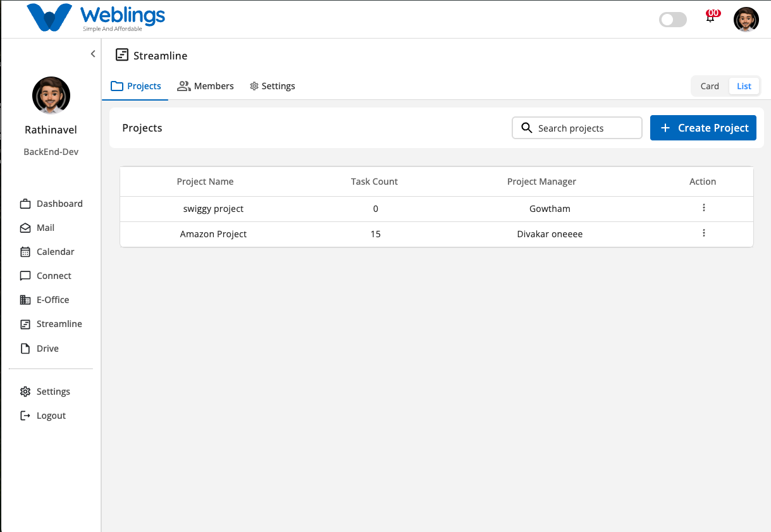Click the search magnifier icon
Viewport: 771px width, 532px height.
pos(526,128)
